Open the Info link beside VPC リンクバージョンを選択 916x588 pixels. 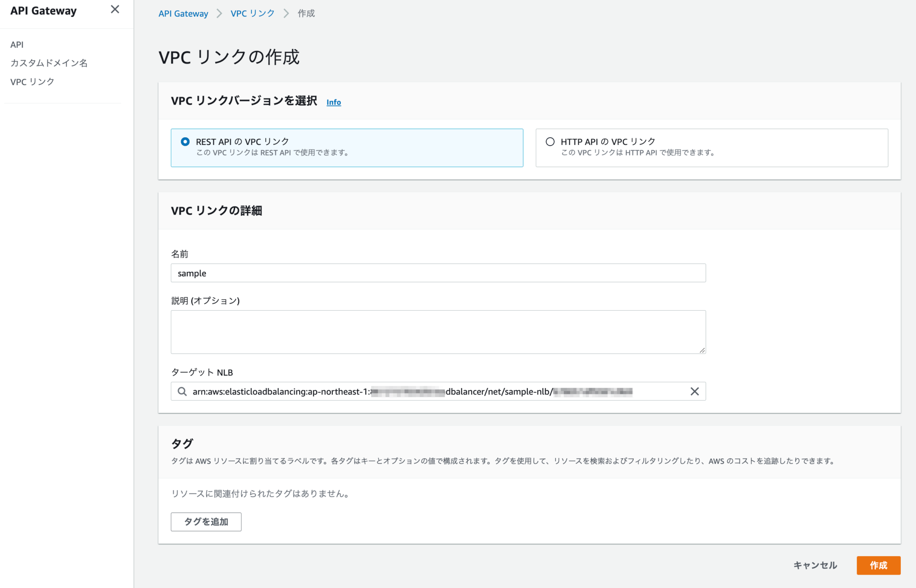click(333, 102)
